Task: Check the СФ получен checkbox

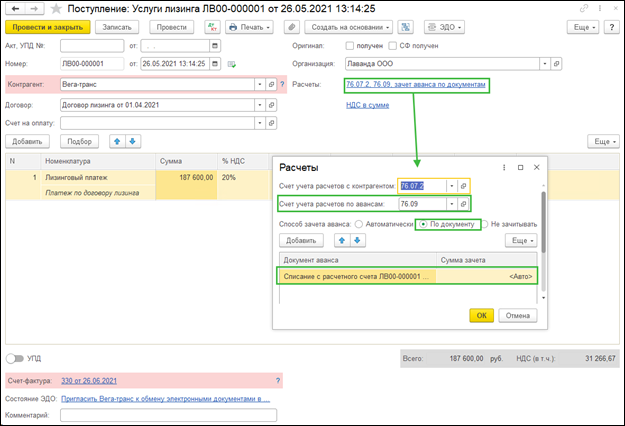Action: (393, 46)
